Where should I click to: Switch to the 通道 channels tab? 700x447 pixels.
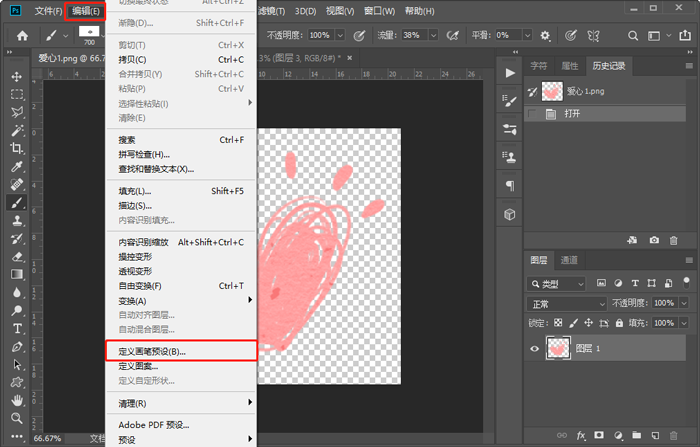pyautogui.click(x=568, y=260)
